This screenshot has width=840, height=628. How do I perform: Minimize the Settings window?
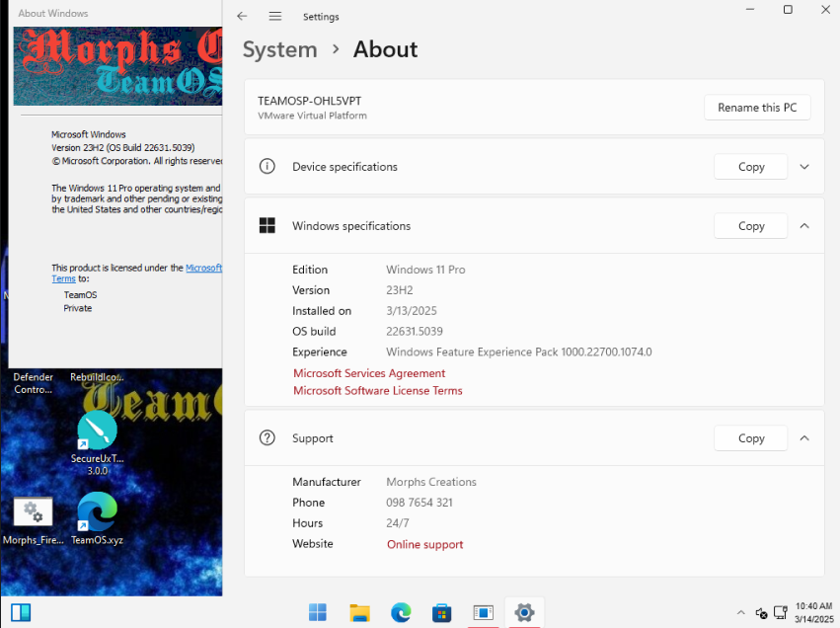click(750, 9)
